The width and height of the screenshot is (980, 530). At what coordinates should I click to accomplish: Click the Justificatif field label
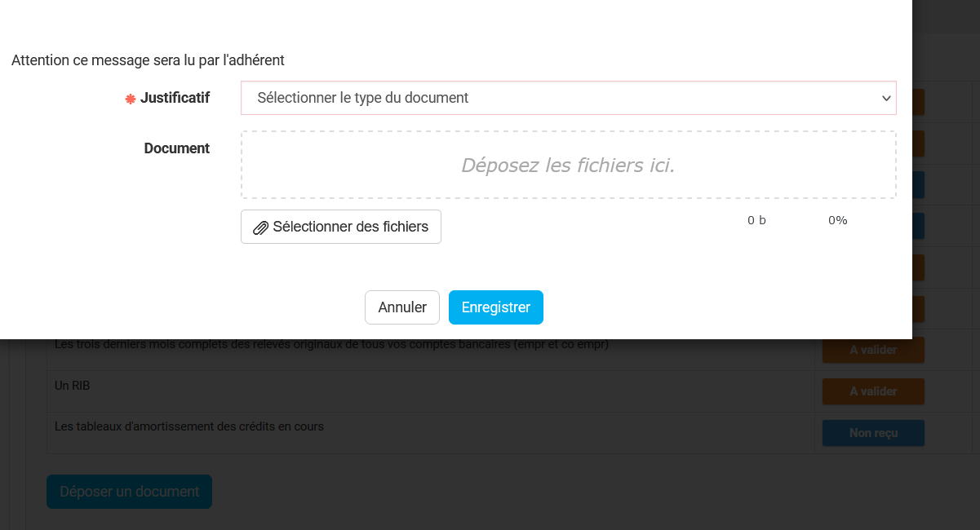point(175,98)
